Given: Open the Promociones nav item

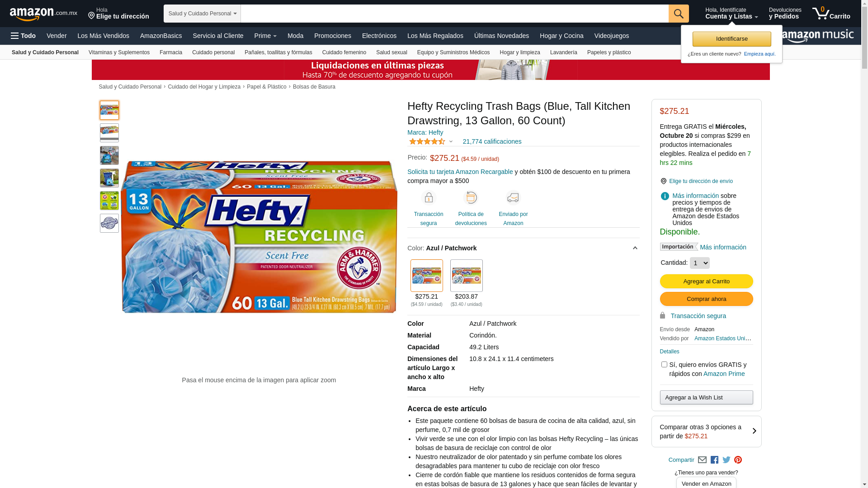Looking at the screenshot, I should click(x=332, y=36).
